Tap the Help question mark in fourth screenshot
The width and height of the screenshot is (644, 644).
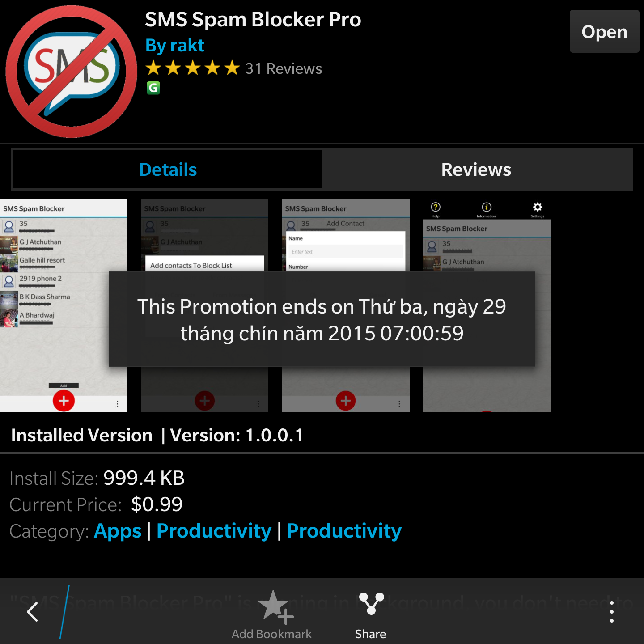pos(436,207)
